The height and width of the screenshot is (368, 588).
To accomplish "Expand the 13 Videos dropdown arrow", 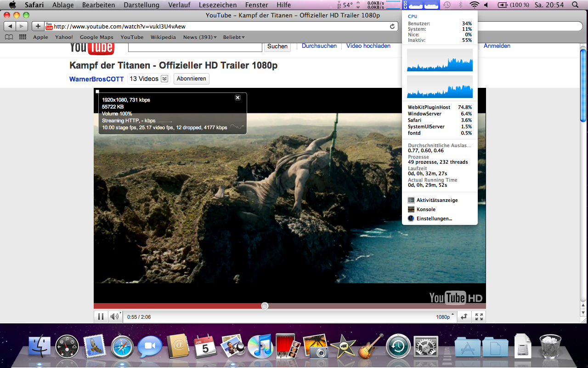I will coord(164,79).
